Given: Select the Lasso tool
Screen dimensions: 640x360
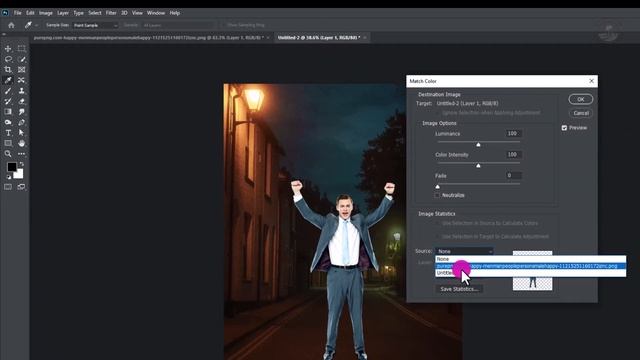Looking at the screenshot, I should (8, 59).
